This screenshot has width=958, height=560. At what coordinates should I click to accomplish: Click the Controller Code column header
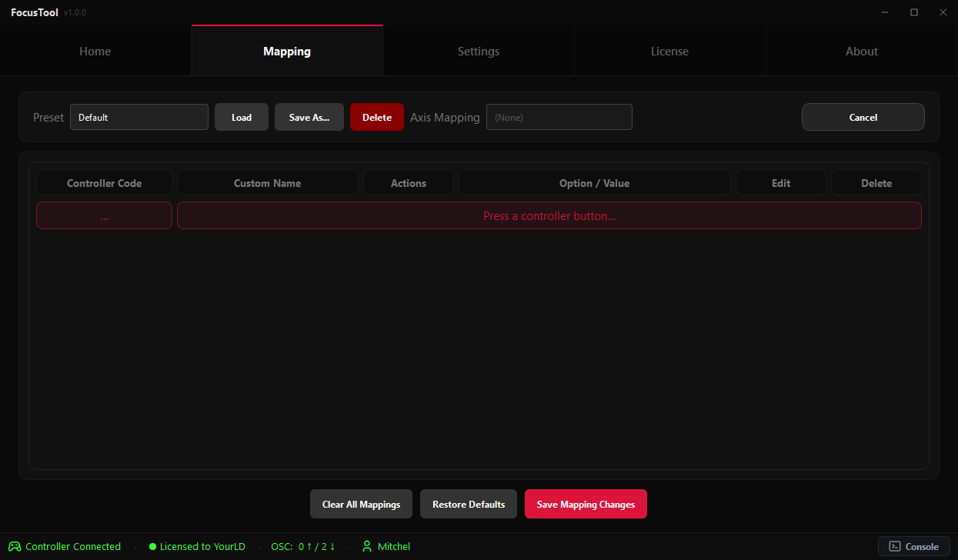(105, 183)
